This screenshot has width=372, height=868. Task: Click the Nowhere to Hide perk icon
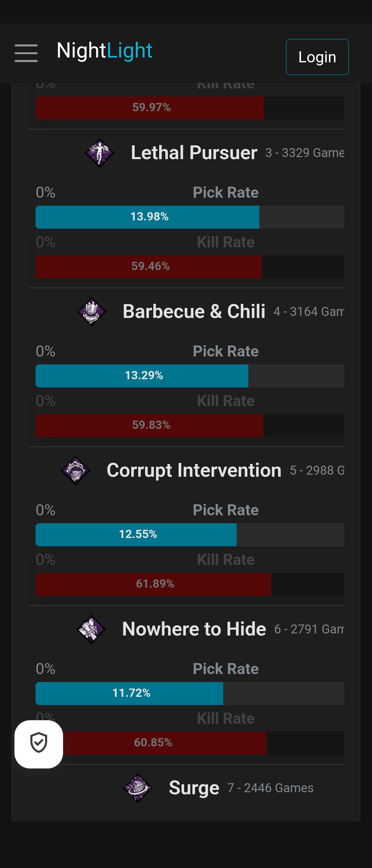tap(91, 629)
